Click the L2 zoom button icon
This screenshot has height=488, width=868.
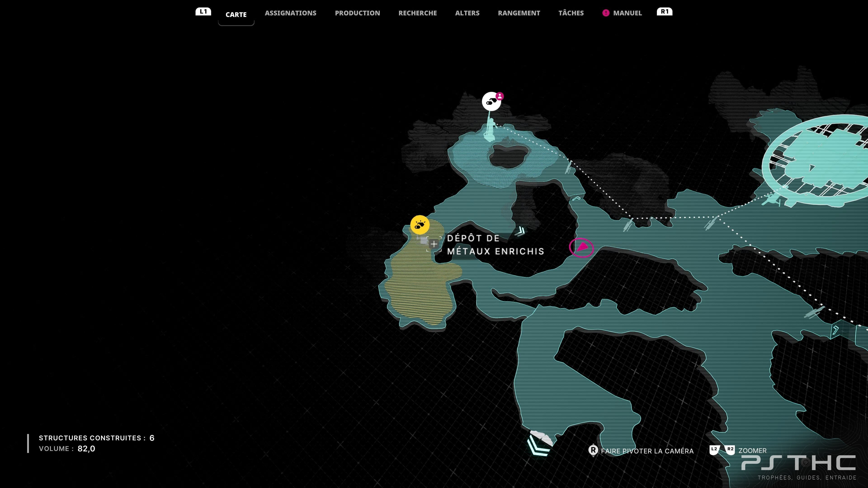(714, 450)
